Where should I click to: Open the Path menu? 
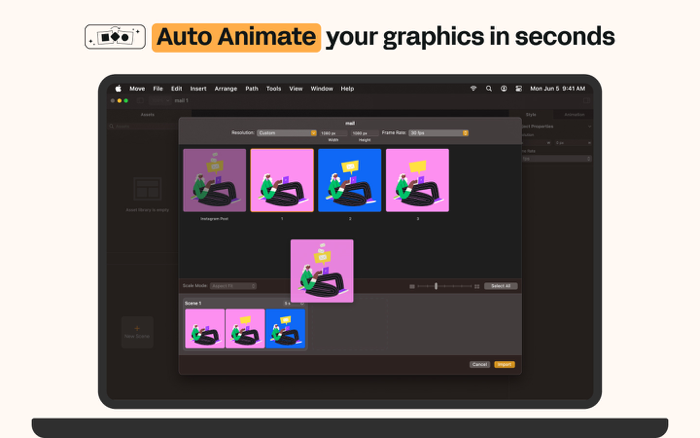pos(252,88)
